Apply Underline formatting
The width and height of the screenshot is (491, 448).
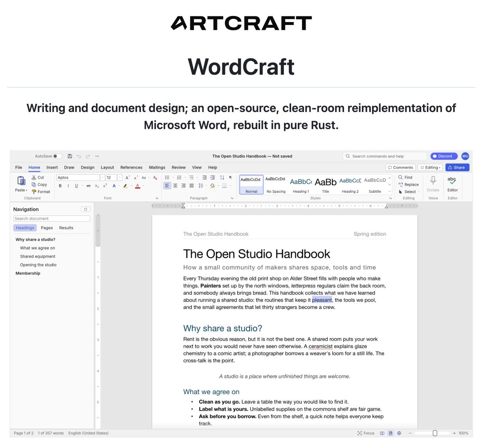pos(76,186)
